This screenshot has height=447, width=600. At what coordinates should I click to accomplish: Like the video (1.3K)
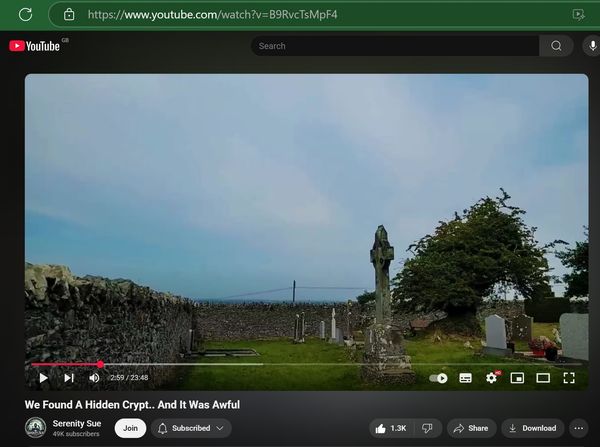391,428
